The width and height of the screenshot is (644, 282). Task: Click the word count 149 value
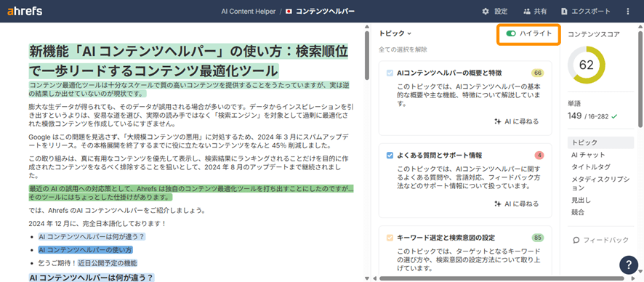(x=575, y=116)
